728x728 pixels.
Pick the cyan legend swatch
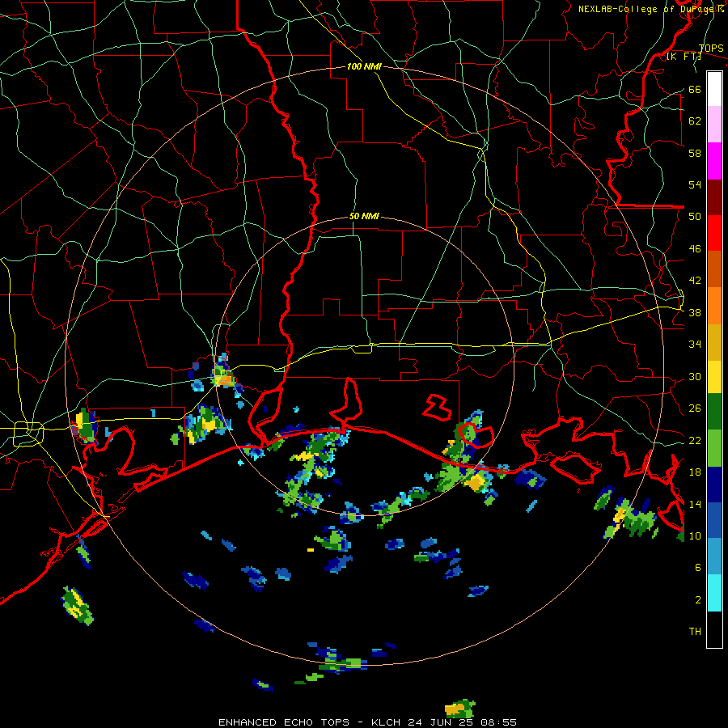714,593
